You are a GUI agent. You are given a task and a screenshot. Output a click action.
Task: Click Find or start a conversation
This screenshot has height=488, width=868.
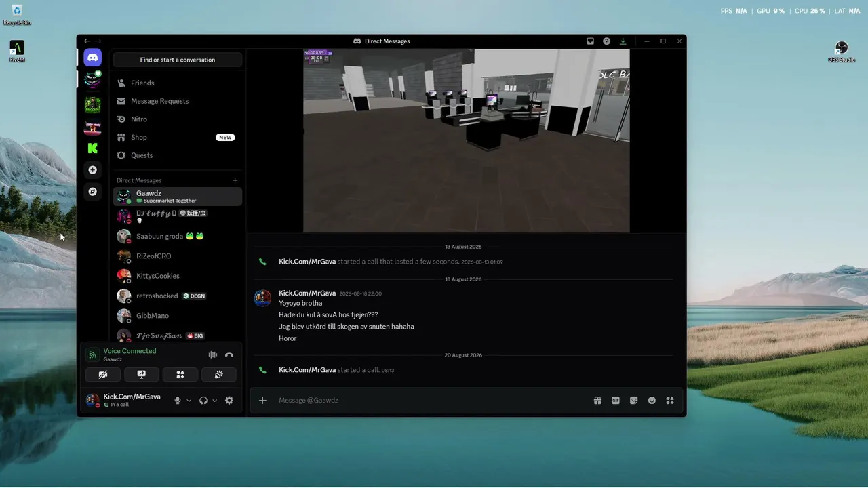coord(178,60)
